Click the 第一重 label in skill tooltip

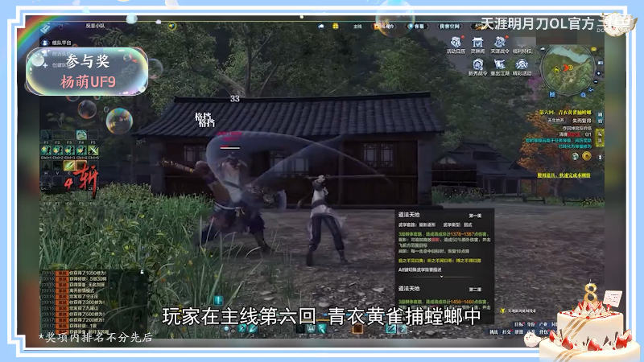click(x=475, y=216)
